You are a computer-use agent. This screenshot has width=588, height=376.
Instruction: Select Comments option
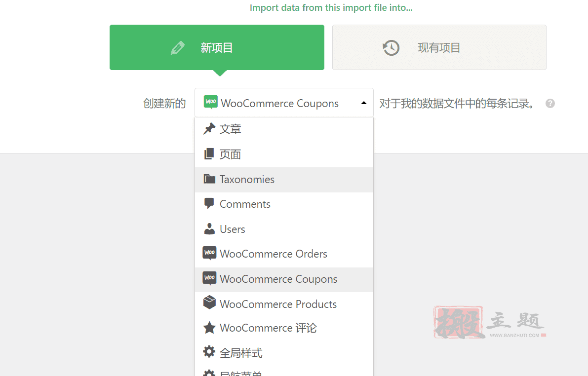click(284, 204)
